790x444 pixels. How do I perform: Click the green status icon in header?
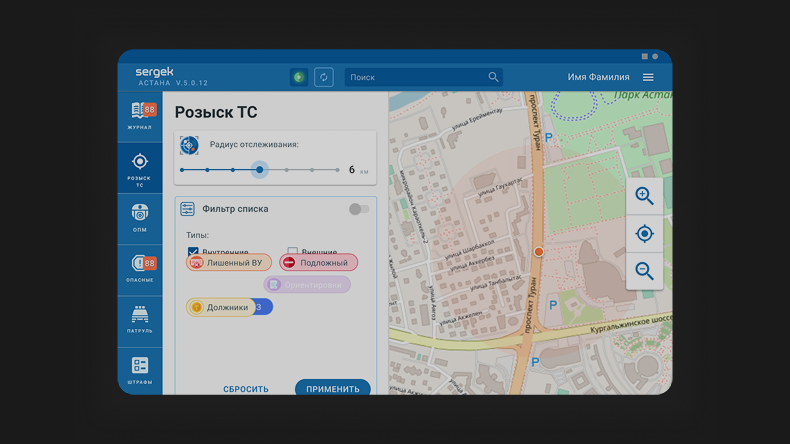point(298,77)
